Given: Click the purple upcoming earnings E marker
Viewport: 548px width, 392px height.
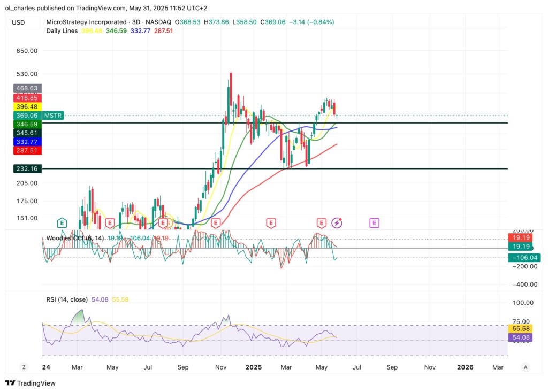Looking at the screenshot, I should (x=374, y=223).
